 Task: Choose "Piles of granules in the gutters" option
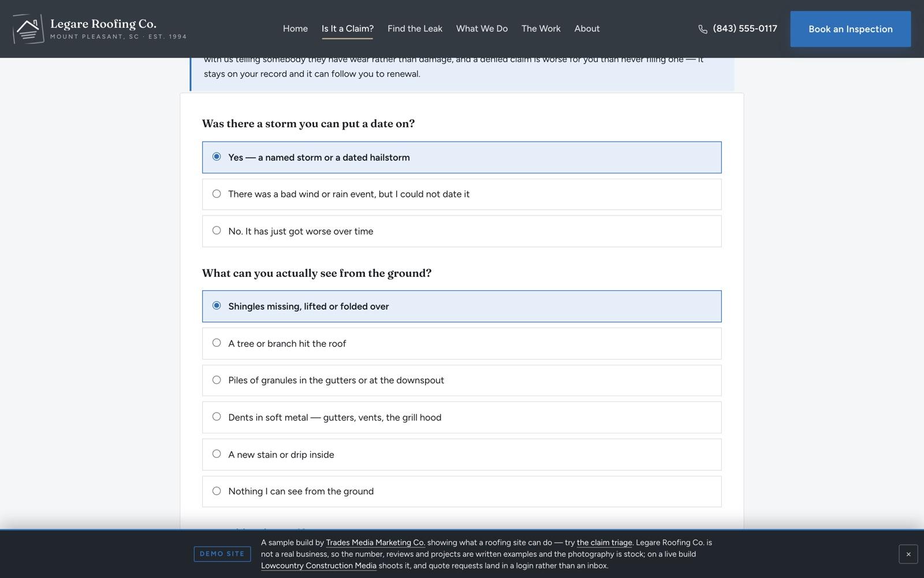point(461,380)
